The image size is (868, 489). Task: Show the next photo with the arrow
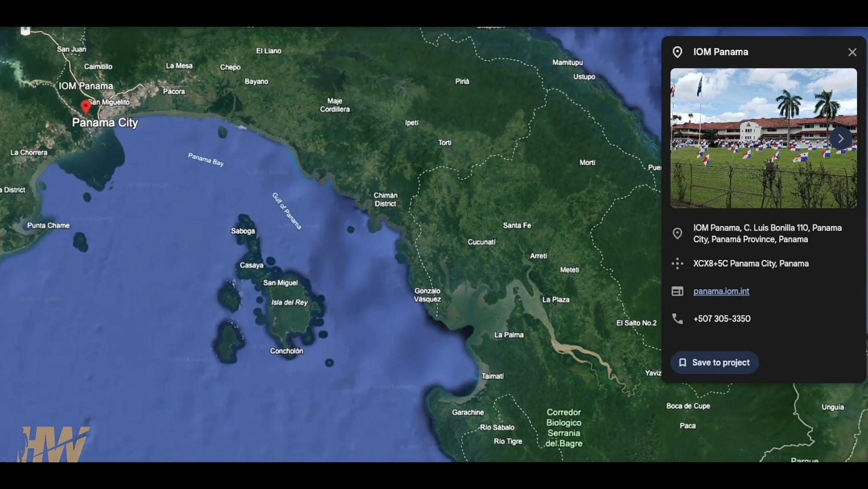(x=841, y=138)
